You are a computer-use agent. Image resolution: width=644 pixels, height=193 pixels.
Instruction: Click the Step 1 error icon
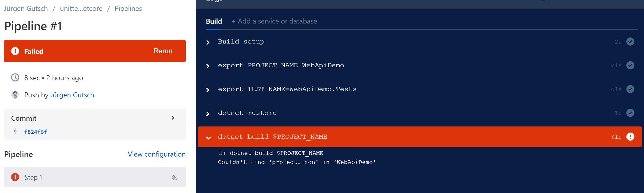point(15,177)
